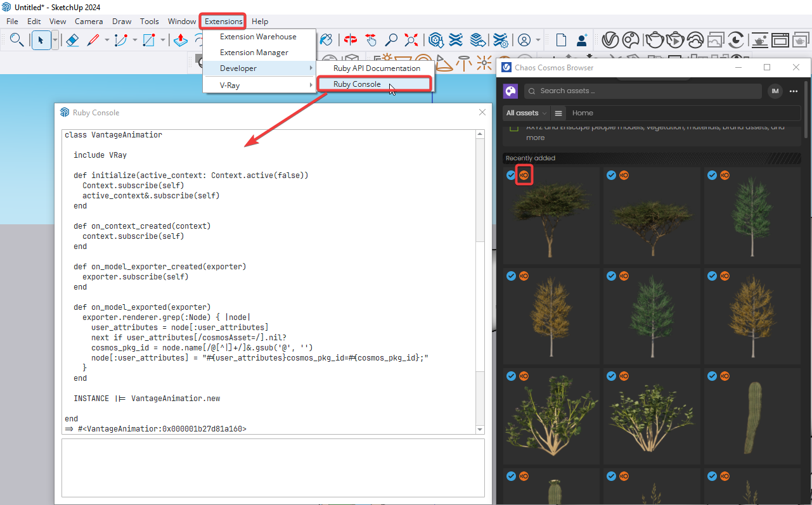Choose the Pan hand tool
Viewport: 812px width, 505px height.
371,40
